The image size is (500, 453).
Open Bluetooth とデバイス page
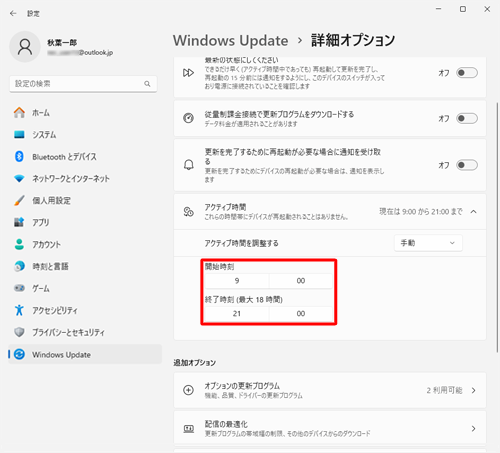[x=85, y=157]
